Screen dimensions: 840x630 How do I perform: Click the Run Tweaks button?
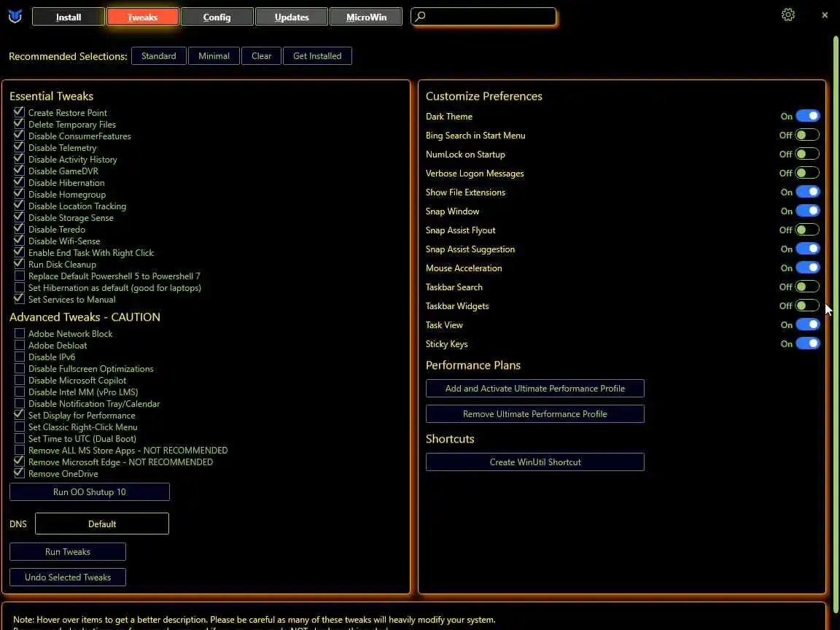coord(68,551)
